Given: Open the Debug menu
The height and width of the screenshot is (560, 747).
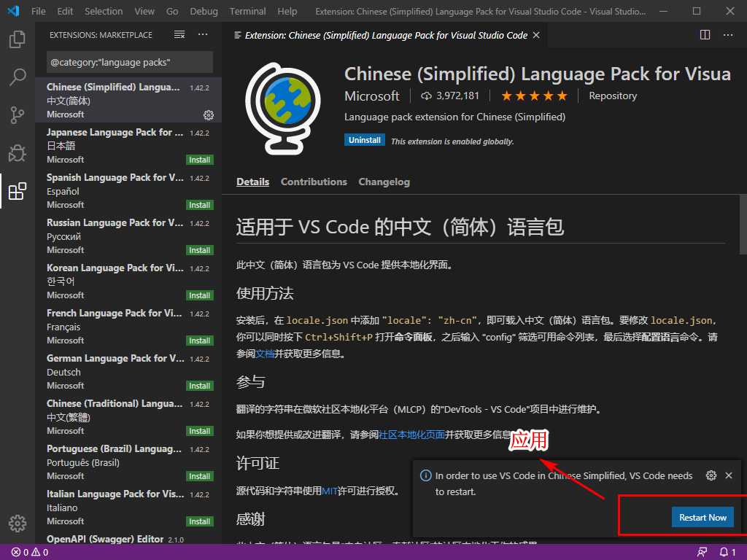Looking at the screenshot, I should tap(204, 11).
